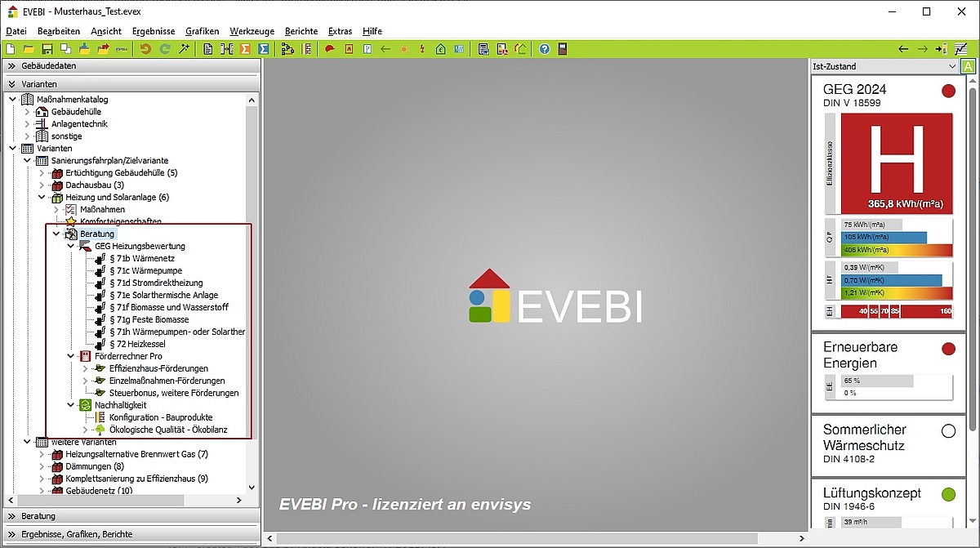Open the Ergebnisse menu
This screenshot has width=980, height=548.
coord(153,31)
